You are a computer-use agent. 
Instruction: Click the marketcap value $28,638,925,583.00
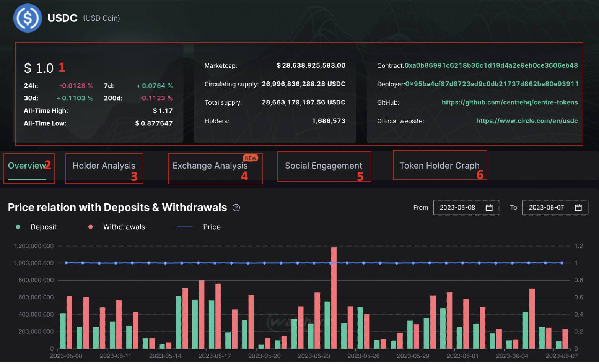pos(311,65)
